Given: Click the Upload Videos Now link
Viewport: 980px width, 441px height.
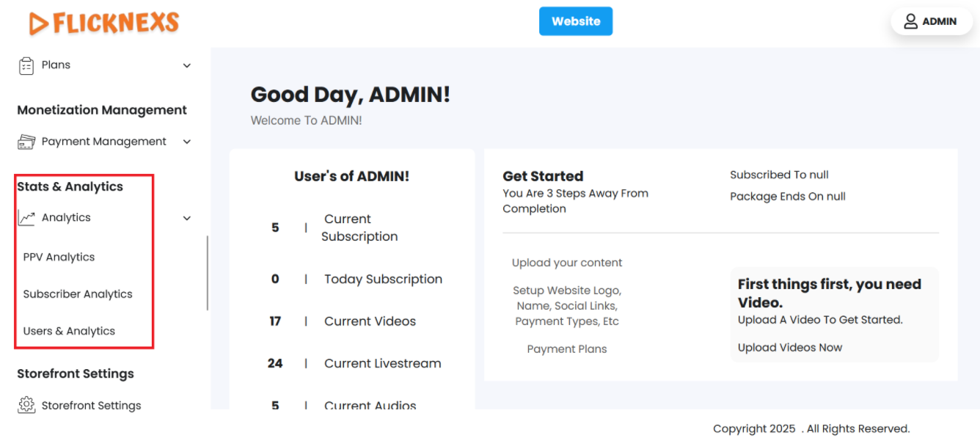Looking at the screenshot, I should click(x=789, y=348).
